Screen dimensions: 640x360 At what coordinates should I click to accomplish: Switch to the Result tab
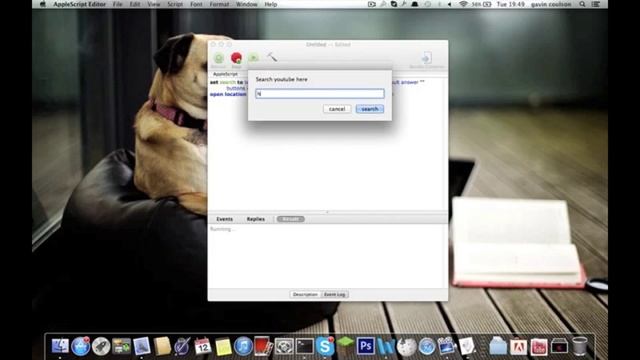click(291, 219)
